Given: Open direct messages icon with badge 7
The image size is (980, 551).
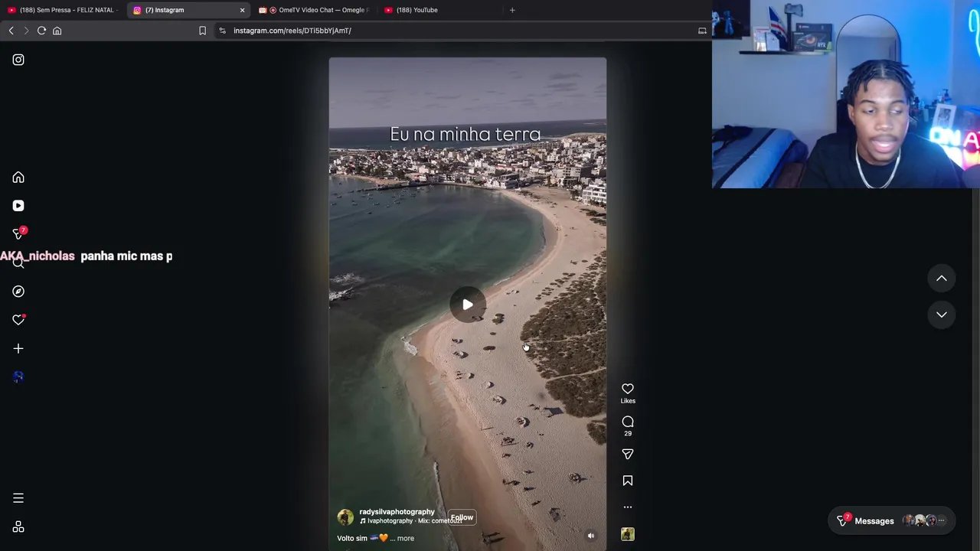Looking at the screenshot, I should tap(18, 233).
